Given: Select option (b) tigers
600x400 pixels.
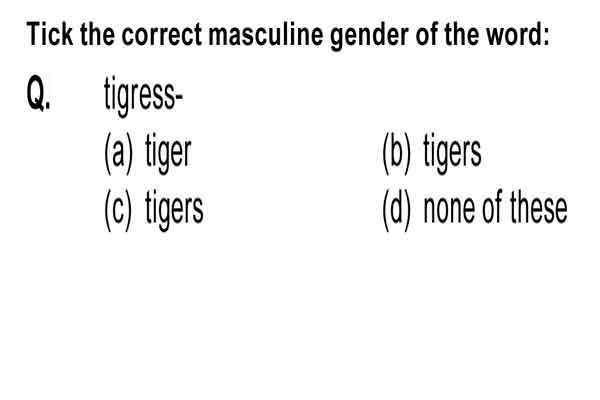Looking at the screenshot, I should click(432, 153).
